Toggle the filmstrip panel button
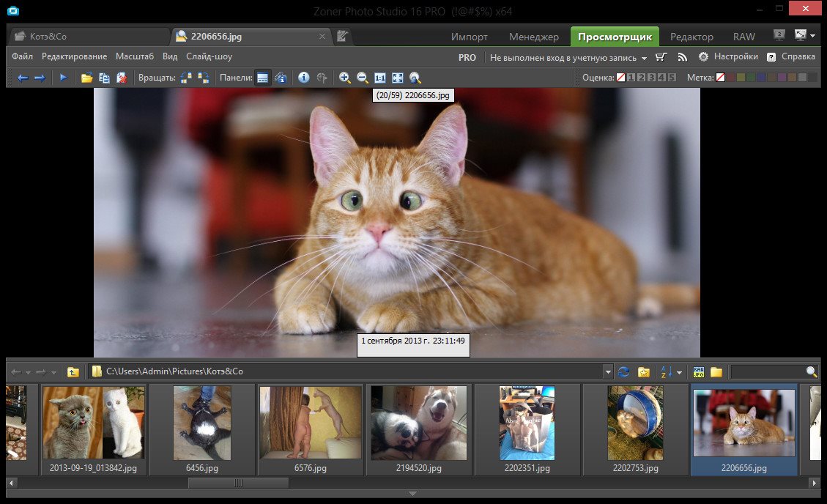This screenshot has height=504, width=827. (x=262, y=78)
